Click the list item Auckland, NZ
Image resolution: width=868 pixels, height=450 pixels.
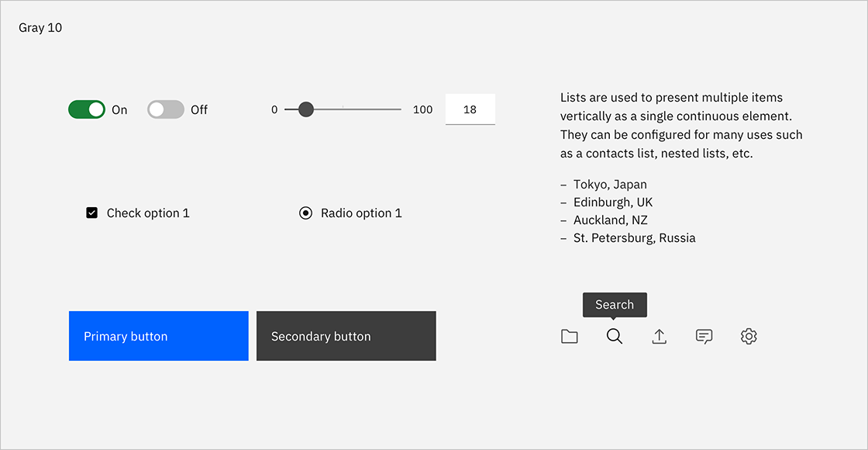[610, 220]
